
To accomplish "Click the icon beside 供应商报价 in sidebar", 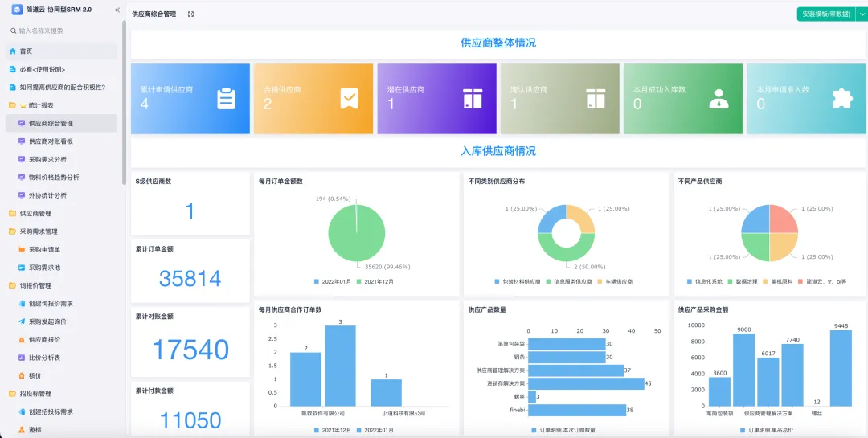I will (x=22, y=339).
